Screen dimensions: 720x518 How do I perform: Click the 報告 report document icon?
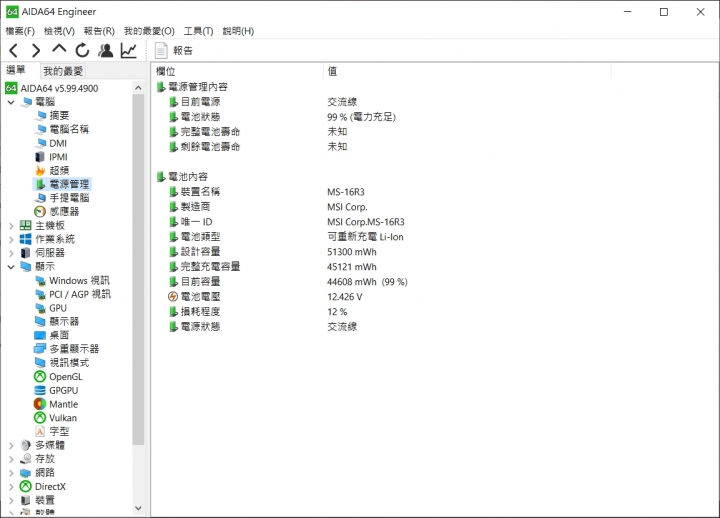pos(161,51)
